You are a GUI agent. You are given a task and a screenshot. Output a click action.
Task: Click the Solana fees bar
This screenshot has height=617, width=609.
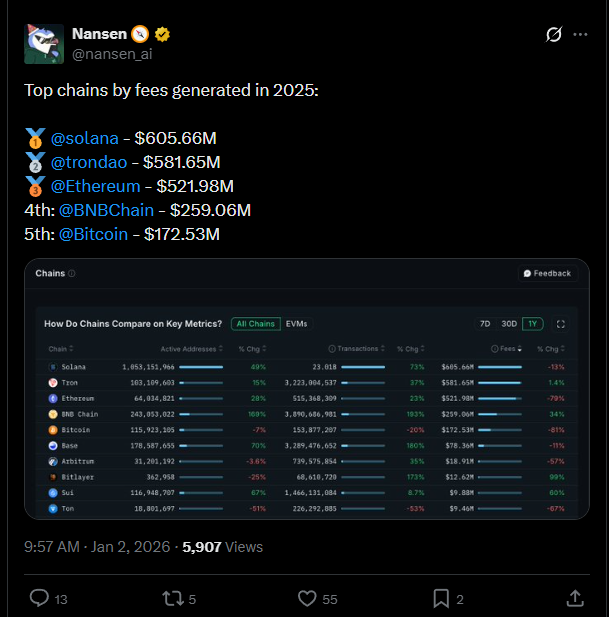tap(500, 367)
